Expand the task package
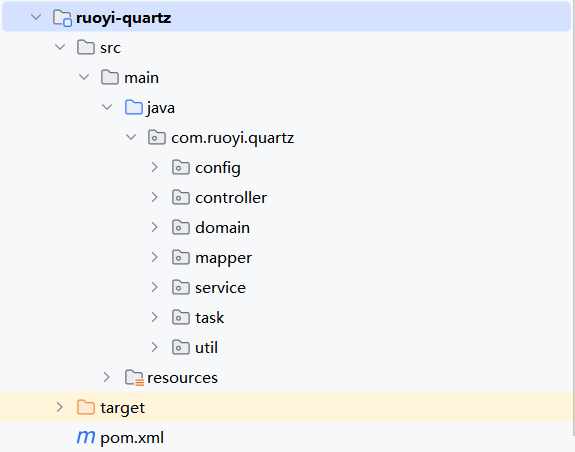575x452 pixels. click(155, 317)
